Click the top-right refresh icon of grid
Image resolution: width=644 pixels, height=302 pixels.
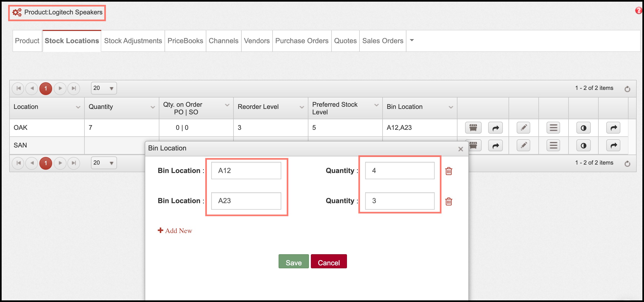(x=627, y=89)
